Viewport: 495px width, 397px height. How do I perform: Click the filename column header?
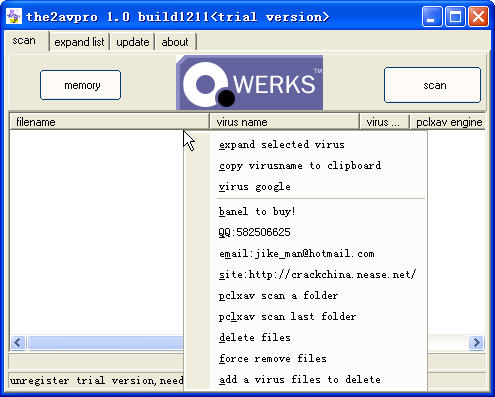coord(109,122)
